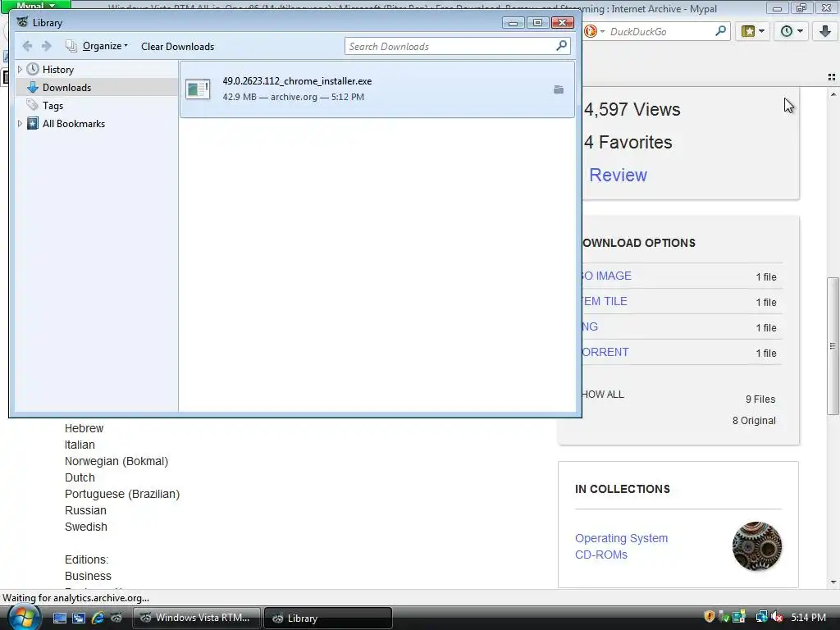Click the Back arrow in Library toolbar
The image size is (840, 630).
click(x=27, y=46)
